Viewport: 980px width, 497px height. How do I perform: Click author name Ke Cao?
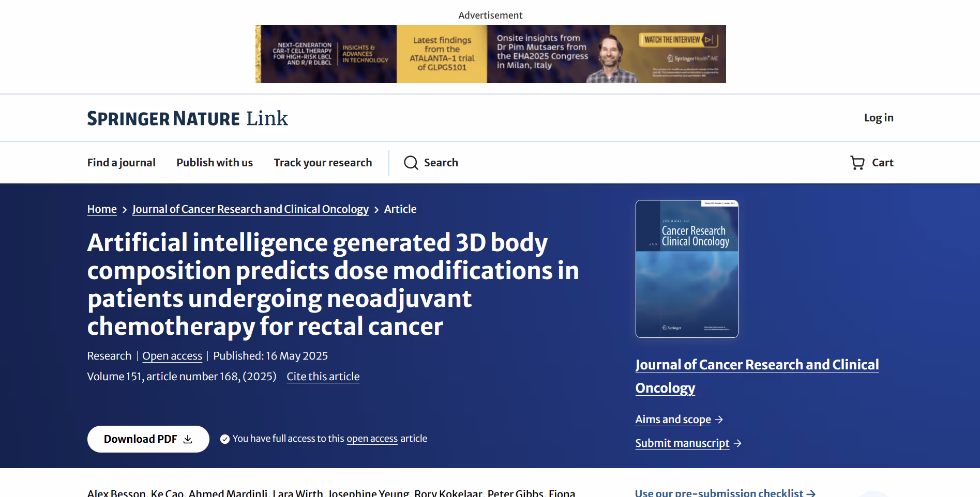(x=167, y=493)
